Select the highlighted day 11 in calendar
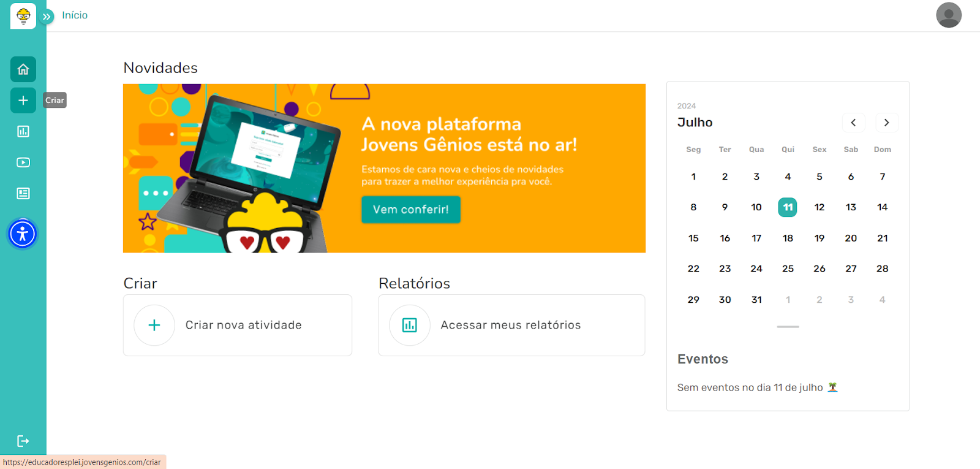 coord(788,207)
